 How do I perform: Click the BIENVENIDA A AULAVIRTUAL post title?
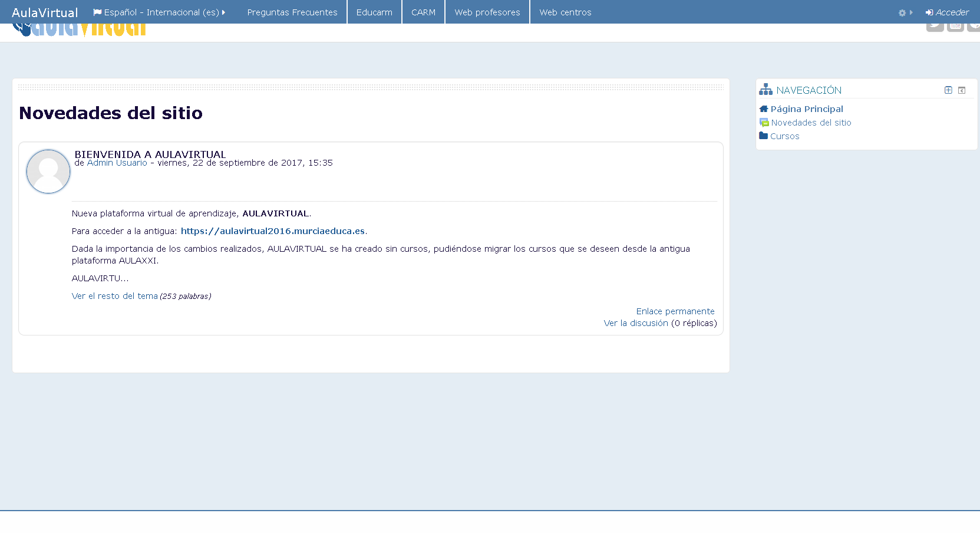[x=150, y=154]
